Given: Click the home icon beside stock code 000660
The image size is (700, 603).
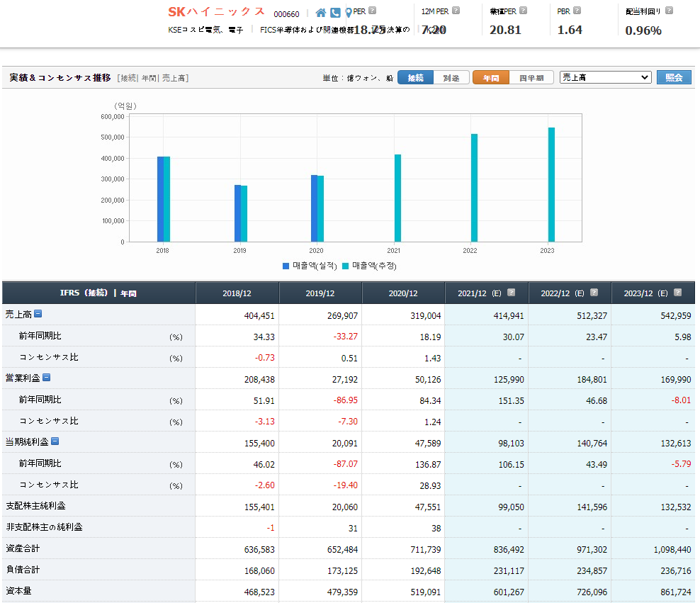Looking at the screenshot, I should (321, 13).
